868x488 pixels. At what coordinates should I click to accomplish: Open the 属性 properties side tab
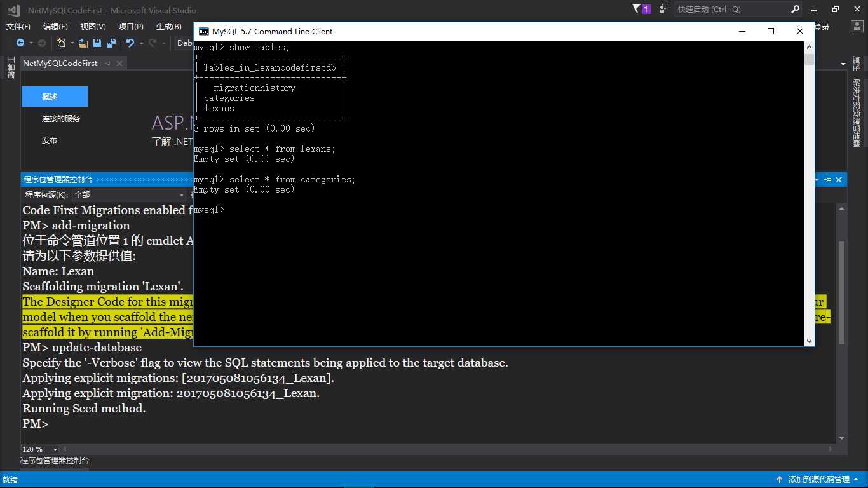tap(857, 64)
